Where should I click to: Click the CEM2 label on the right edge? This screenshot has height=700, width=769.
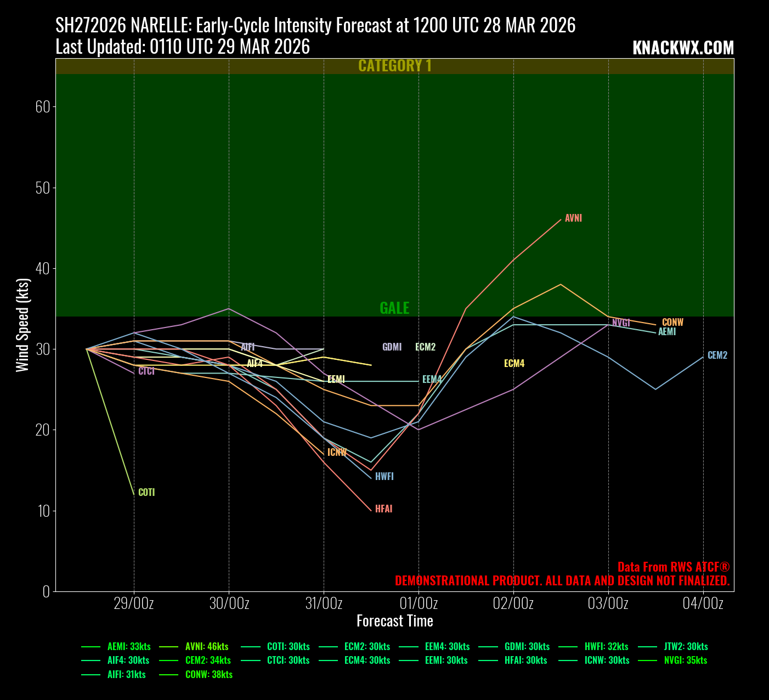coord(717,355)
